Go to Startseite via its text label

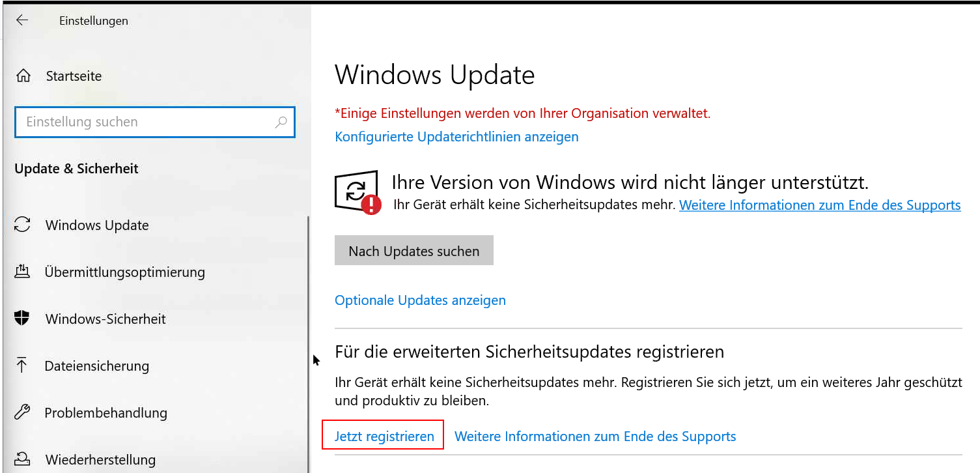(74, 76)
